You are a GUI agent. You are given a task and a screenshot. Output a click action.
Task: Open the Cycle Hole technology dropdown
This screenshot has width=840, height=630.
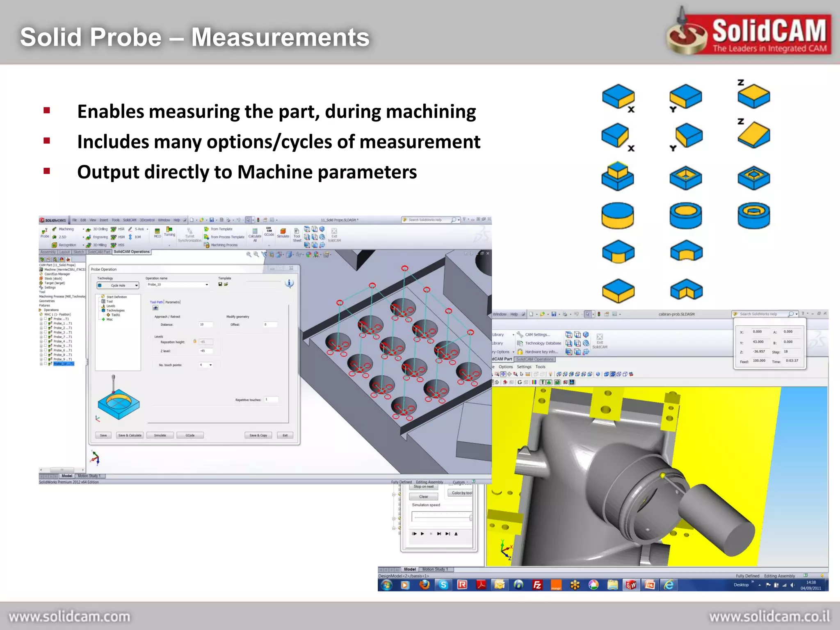click(x=118, y=285)
